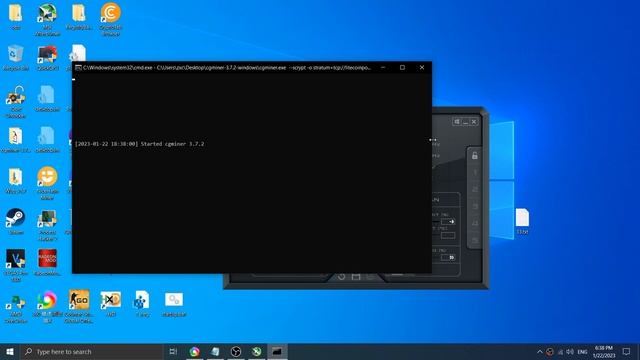
Task: Click the top value box in Afterburner's panel
Action: click(x=448, y=222)
